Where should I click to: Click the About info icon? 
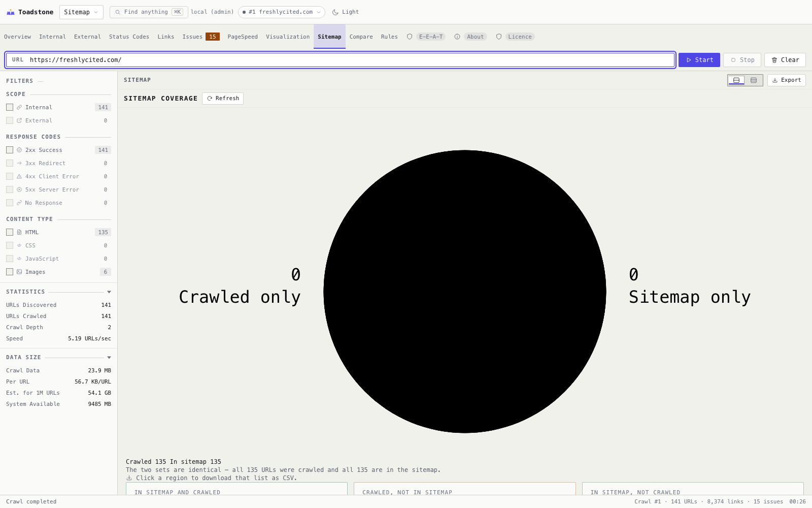coord(457,37)
